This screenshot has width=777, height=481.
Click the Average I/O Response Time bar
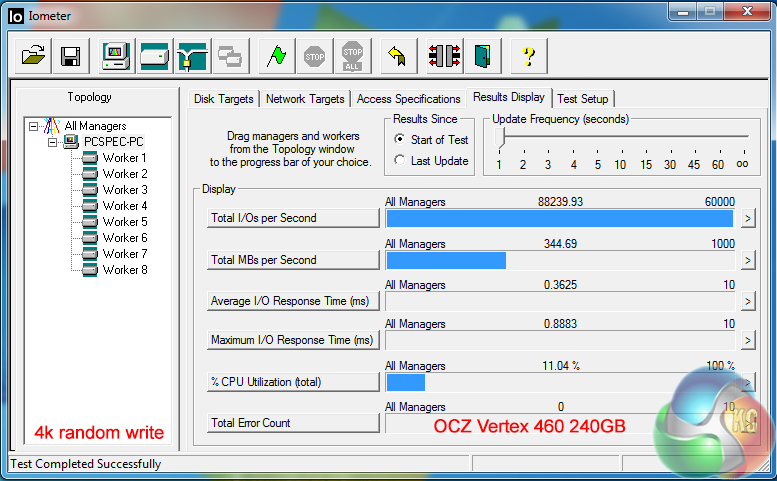coord(560,302)
